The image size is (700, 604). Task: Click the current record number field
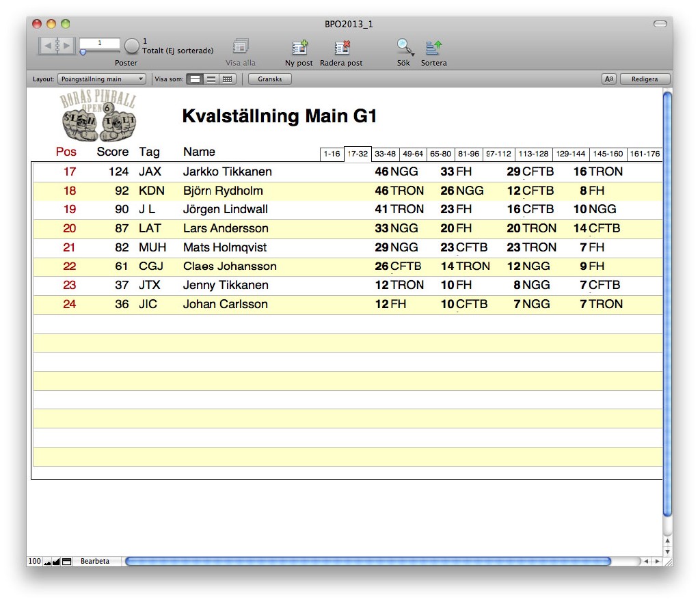tap(100, 43)
